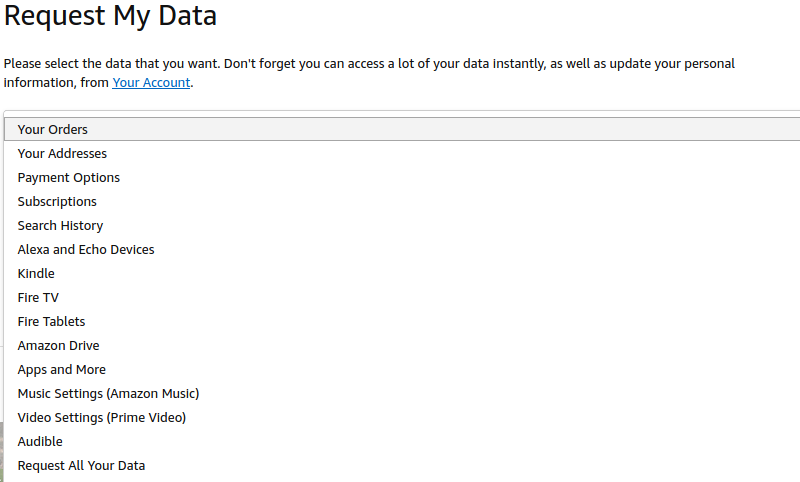This screenshot has height=482, width=800.
Task: Choose 'Music Settings (Amazon Music)' option
Action: [108, 394]
